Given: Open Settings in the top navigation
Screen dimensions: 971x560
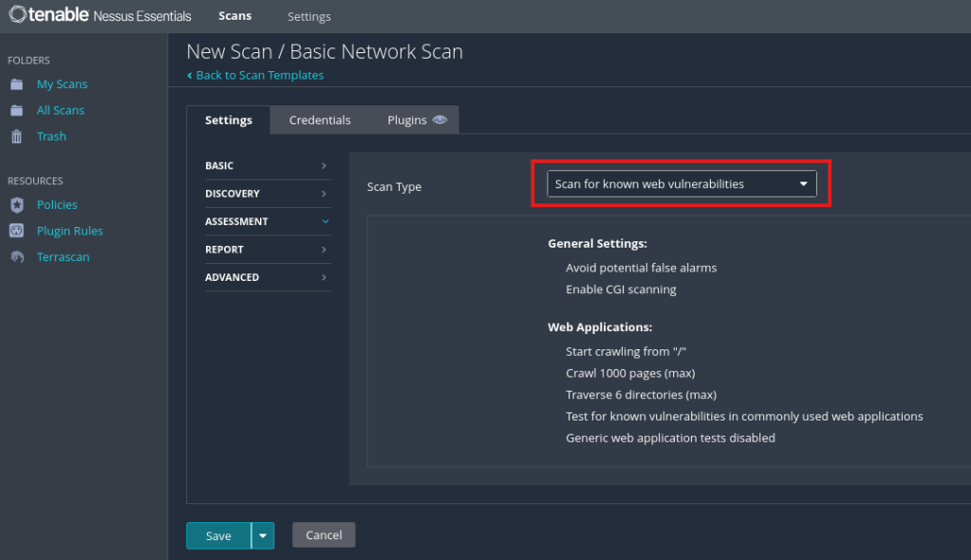Looking at the screenshot, I should 308,17.
